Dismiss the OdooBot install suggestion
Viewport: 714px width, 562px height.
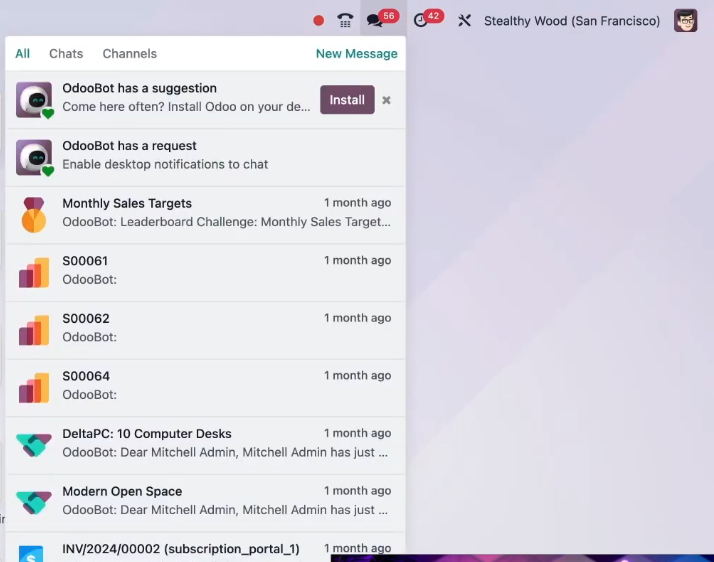[386, 100]
